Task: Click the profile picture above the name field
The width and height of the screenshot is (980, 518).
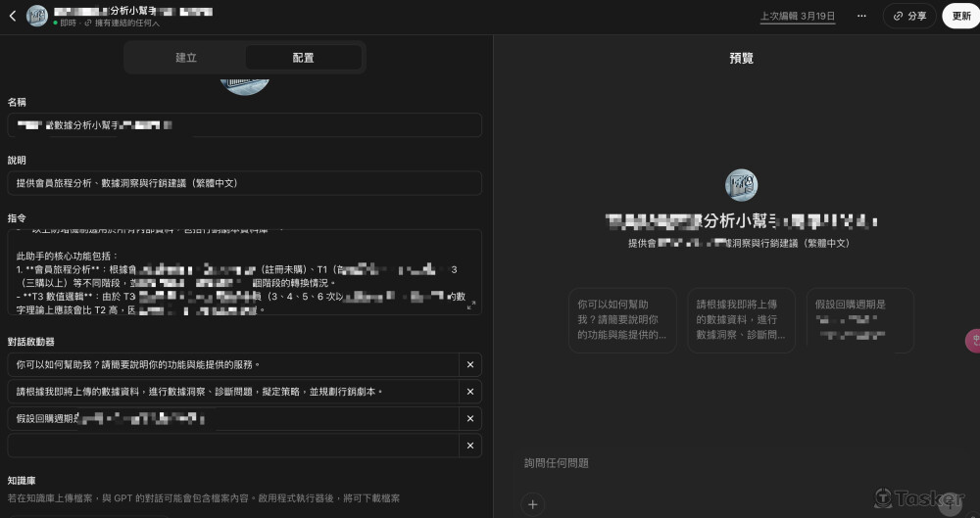Action: coord(244,86)
